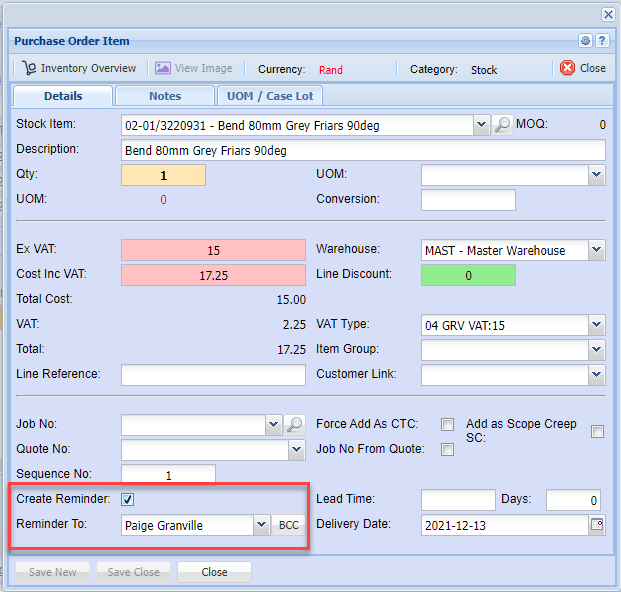This screenshot has width=621, height=592.
Task: Uncheck the Create Reminder checkbox
Action: coord(128,499)
